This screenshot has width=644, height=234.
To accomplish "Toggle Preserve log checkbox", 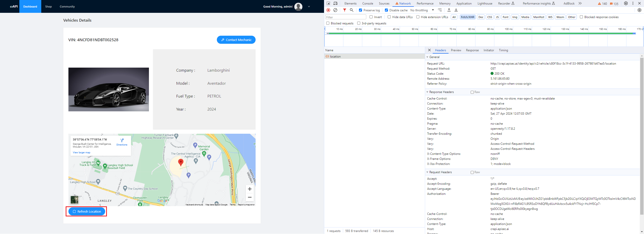I will tap(360, 10).
